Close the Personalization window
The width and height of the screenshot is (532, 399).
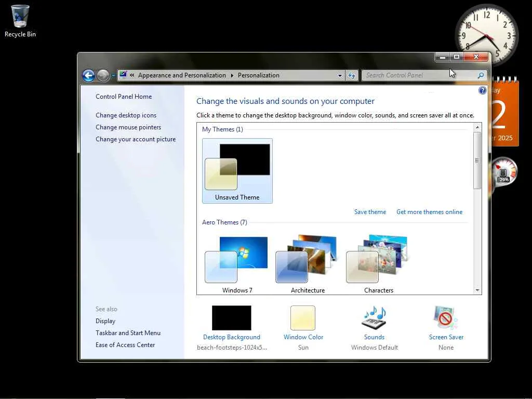476,57
